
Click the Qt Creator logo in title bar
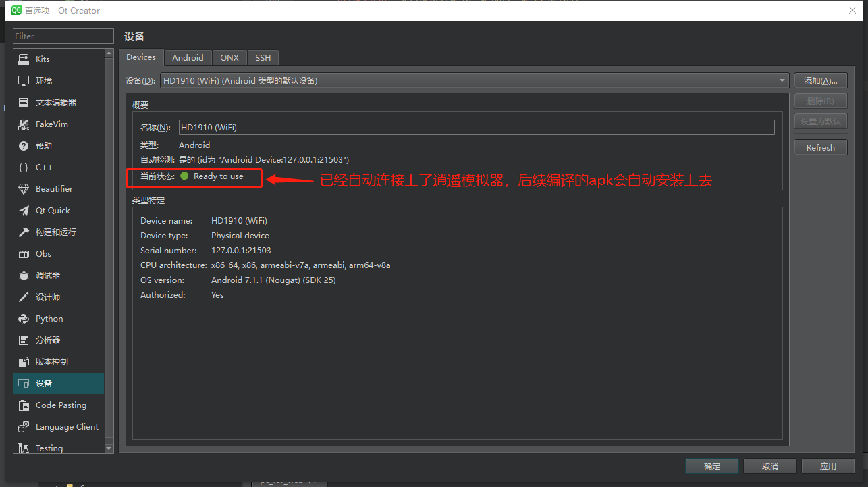pyautogui.click(x=16, y=10)
